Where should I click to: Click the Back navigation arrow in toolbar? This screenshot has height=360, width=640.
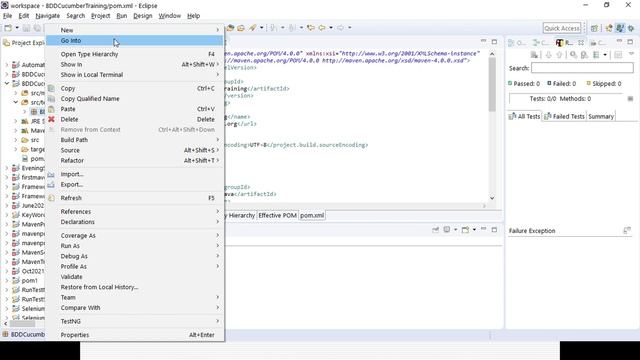pos(322,28)
